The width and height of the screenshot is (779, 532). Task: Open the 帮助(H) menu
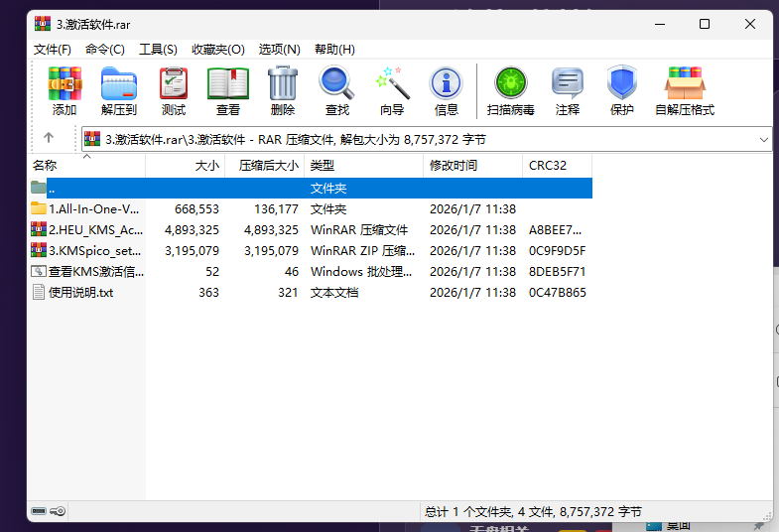point(334,50)
